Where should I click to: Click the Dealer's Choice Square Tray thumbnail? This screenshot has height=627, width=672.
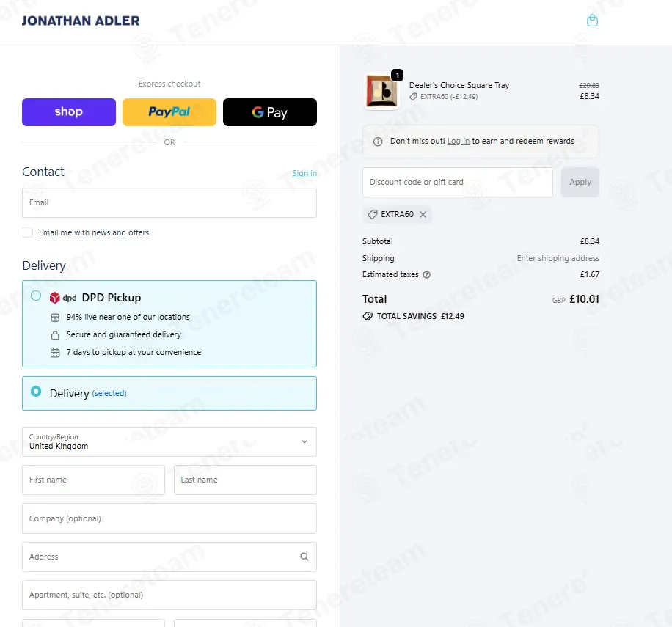(381, 91)
